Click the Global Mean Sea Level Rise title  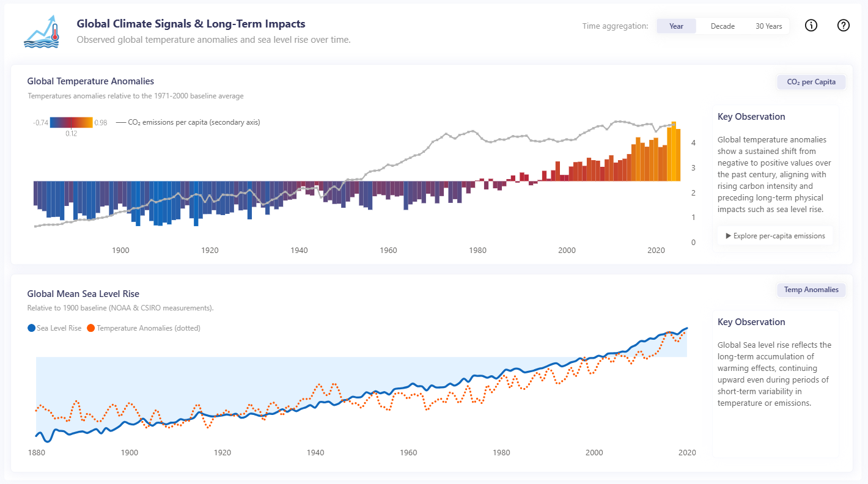coord(83,294)
